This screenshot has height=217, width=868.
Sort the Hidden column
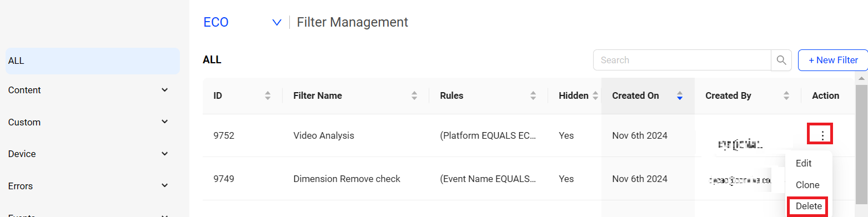[595, 95]
